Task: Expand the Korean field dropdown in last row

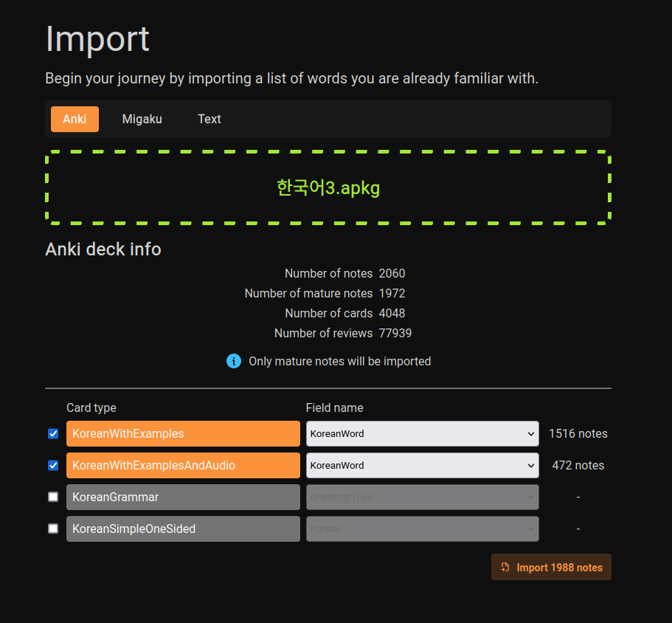Action: 422,529
